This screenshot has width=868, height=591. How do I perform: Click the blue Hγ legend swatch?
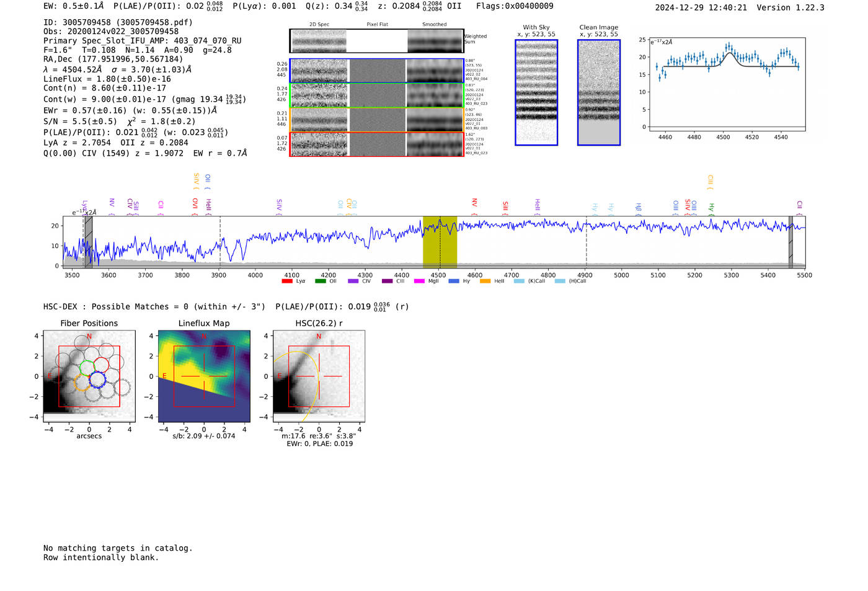[454, 281]
